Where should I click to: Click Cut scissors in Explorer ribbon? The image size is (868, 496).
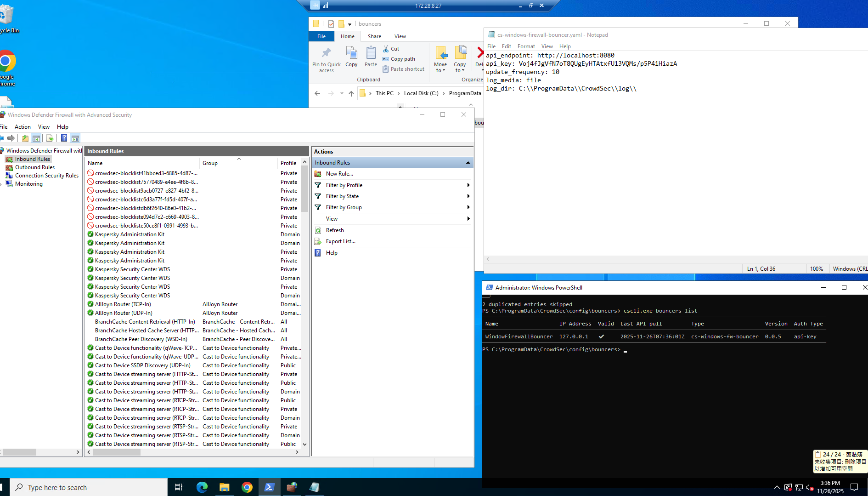coord(391,49)
